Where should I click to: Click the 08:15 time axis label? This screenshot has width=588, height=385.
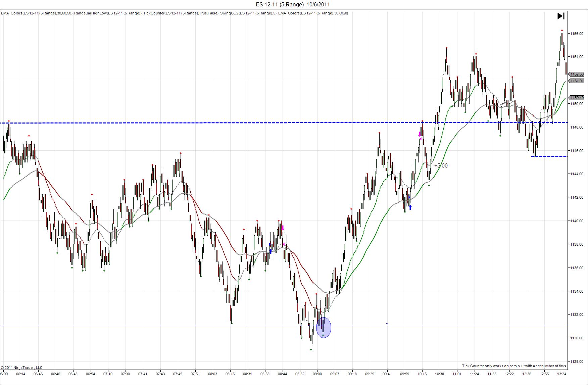(x=230, y=374)
